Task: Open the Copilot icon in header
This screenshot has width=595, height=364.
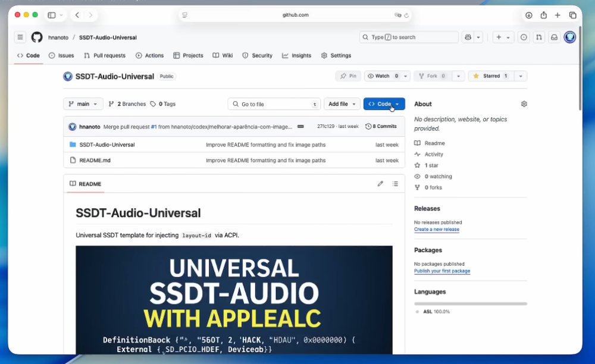Action: point(468,37)
